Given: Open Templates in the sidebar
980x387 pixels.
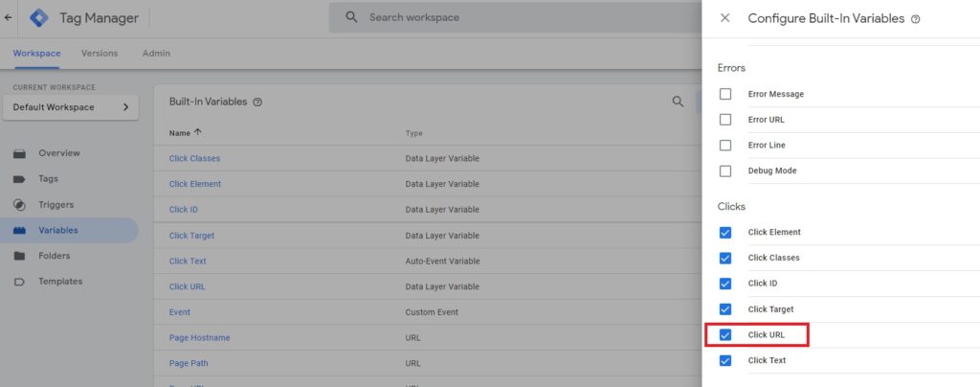Looking at the screenshot, I should (x=59, y=282).
